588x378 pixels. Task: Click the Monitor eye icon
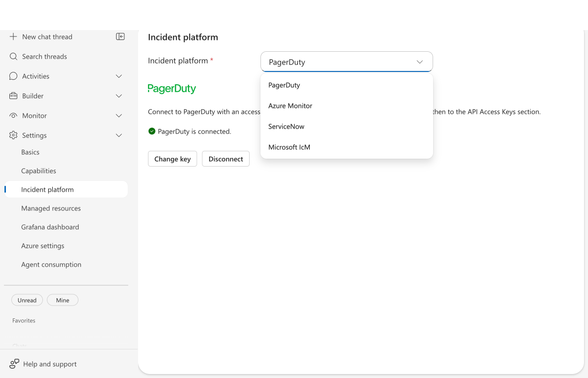13,115
